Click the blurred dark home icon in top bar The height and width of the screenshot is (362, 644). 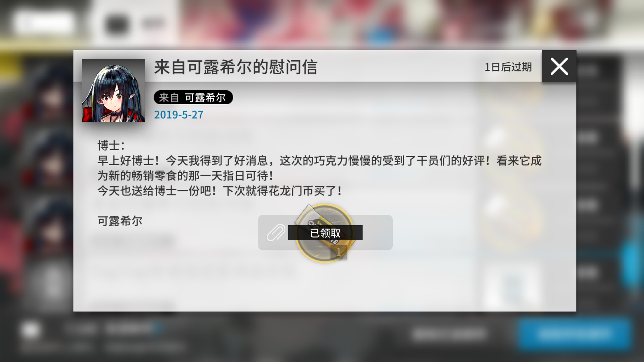pos(116,24)
